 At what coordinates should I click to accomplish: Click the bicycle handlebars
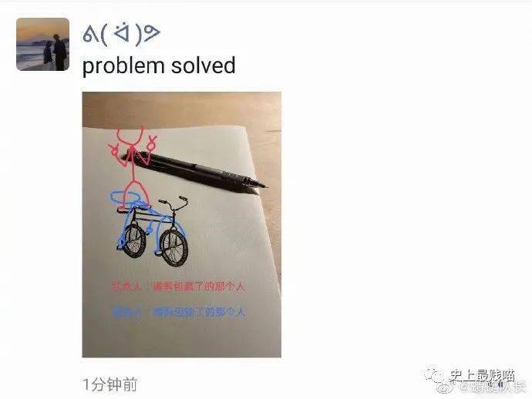173,201
